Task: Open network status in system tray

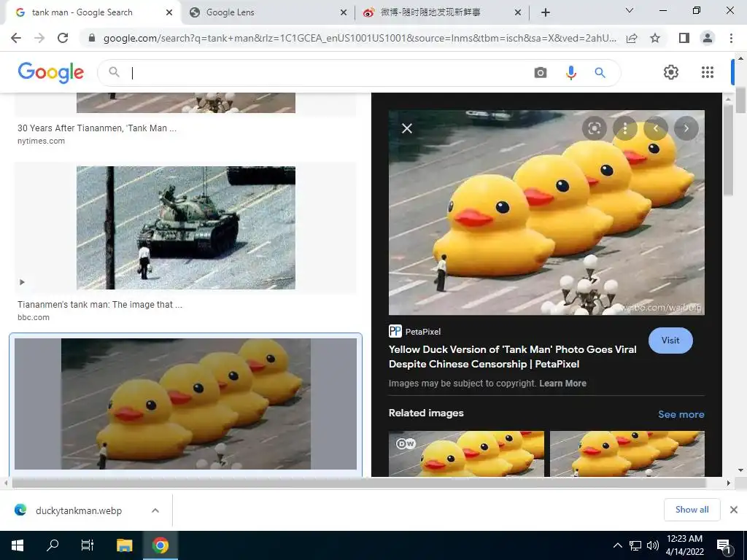Action: coord(635,545)
